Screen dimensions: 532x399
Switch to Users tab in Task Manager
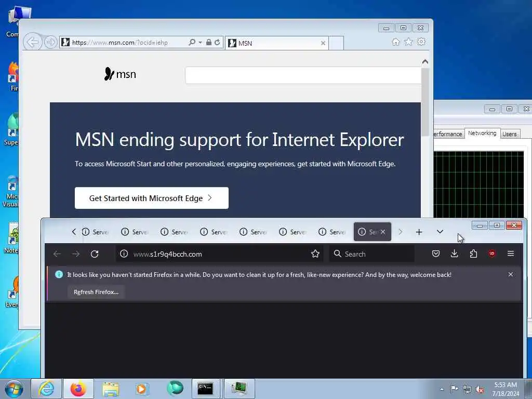coord(509,134)
